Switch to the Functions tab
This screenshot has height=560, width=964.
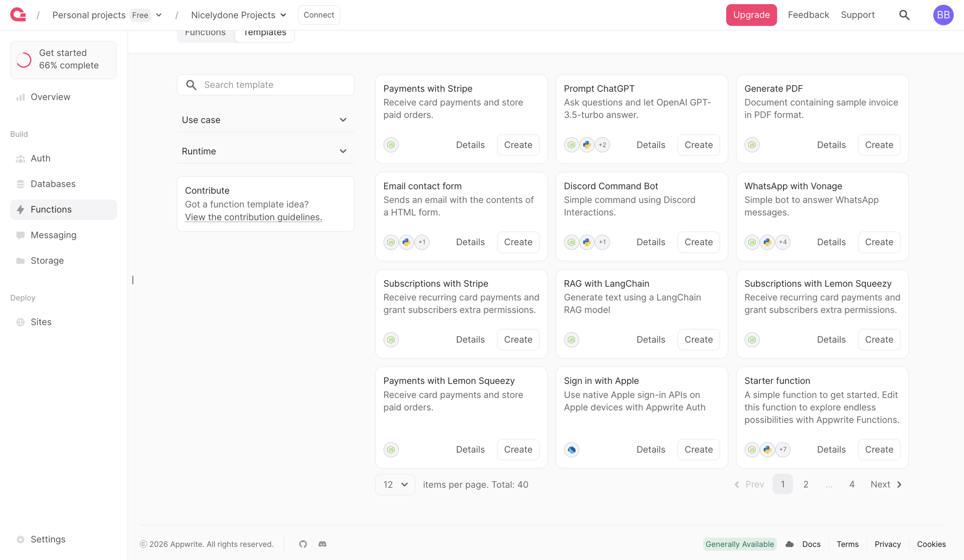(205, 34)
